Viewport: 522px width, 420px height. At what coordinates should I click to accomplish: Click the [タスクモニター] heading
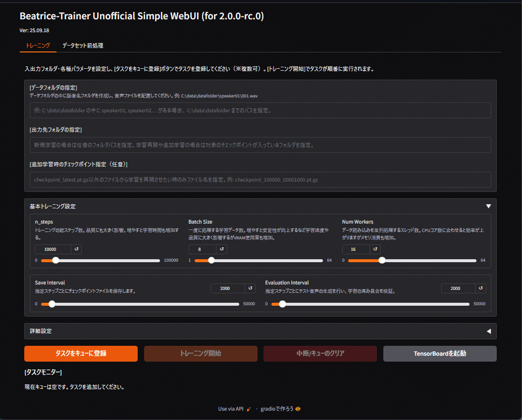coord(43,372)
